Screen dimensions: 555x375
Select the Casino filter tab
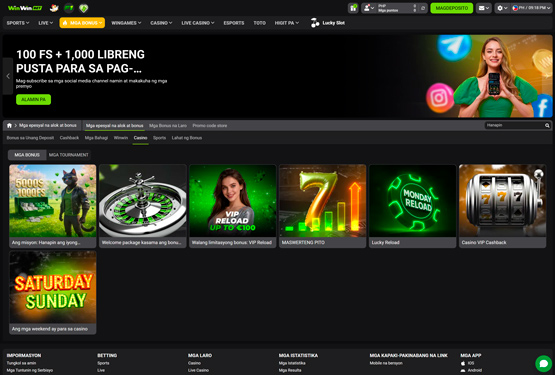tap(141, 138)
